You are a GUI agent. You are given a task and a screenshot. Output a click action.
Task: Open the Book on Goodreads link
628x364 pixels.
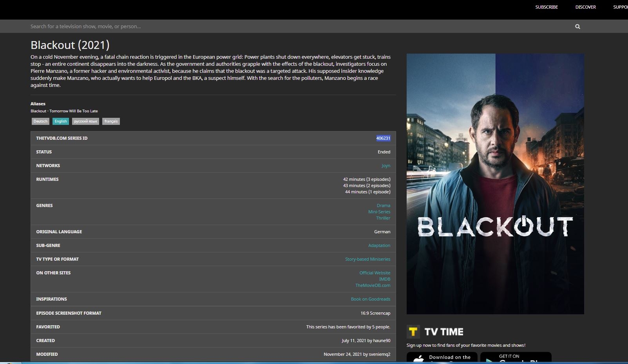[x=371, y=299]
